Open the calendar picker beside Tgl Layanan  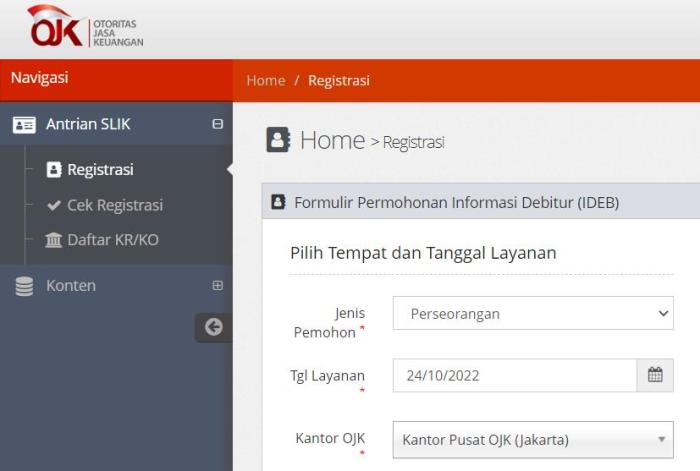pyautogui.click(x=655, y=375)
